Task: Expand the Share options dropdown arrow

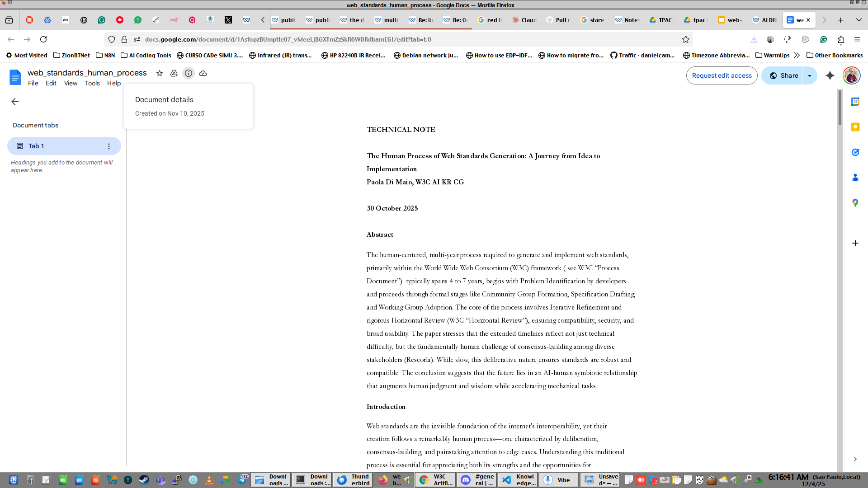Action: click(810, 75)
